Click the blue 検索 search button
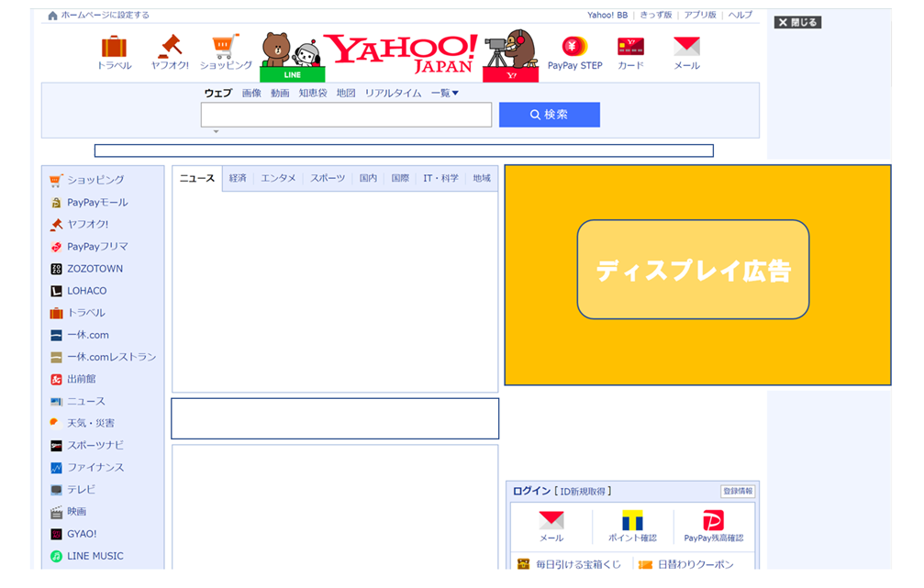 click(x=550, y=115)
